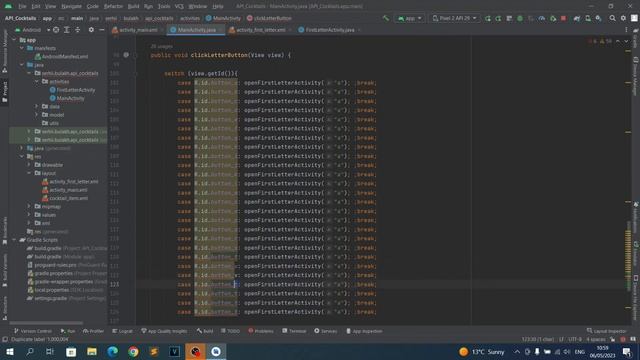Switch to activity_first_letter.xml editor tab
640x360 pixels.
click(260, 30)
